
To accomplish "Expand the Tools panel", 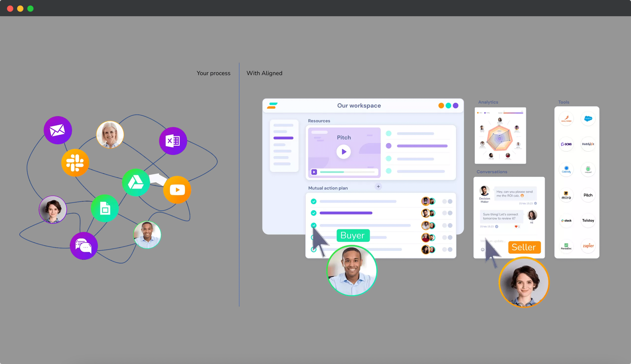I will [564, 102].
